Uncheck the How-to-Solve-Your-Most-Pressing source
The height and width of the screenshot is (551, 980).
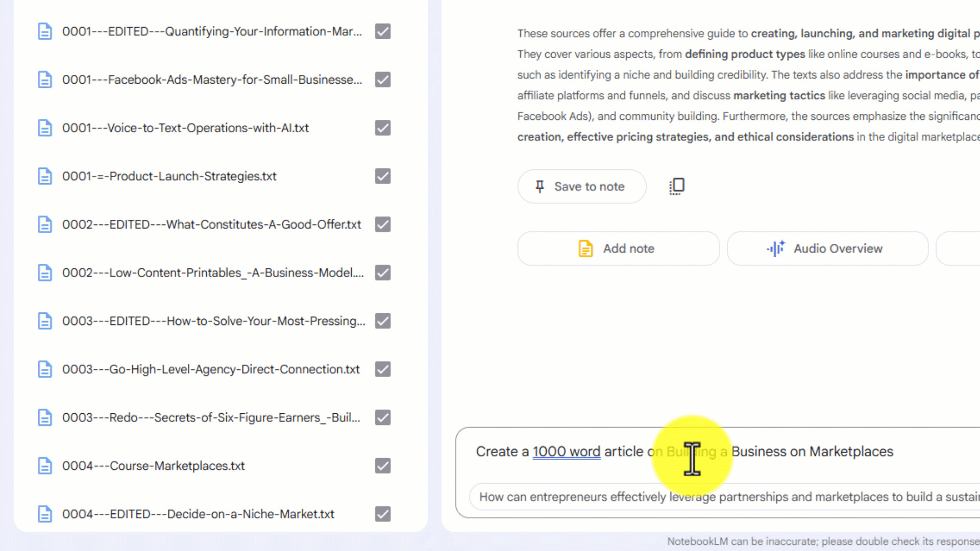383,321
